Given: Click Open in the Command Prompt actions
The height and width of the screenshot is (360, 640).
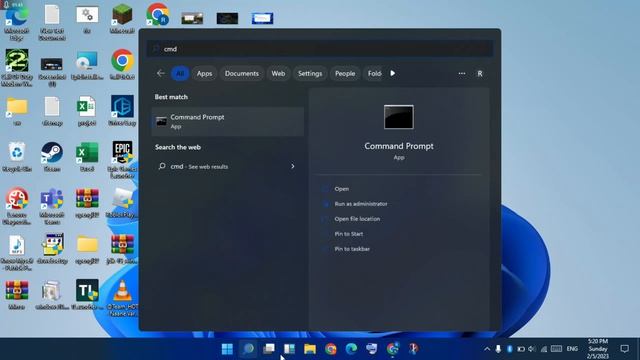Looking at the screenshot, I should (x=342, y=189).
